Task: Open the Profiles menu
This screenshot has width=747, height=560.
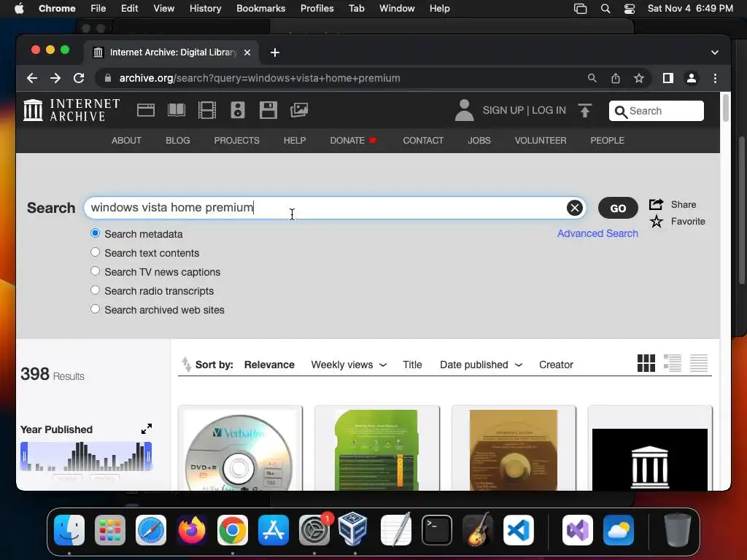Action: pyautogui.click(x=317, y=9)
